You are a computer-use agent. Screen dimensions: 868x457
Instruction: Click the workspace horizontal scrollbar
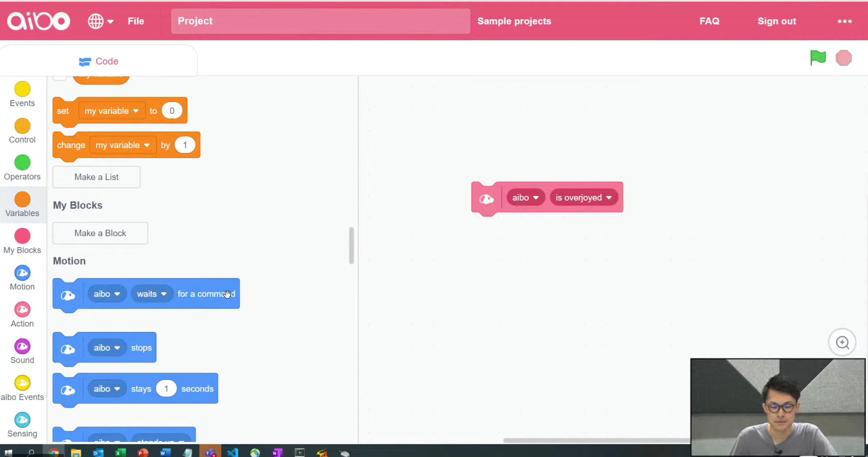point(597,440)
